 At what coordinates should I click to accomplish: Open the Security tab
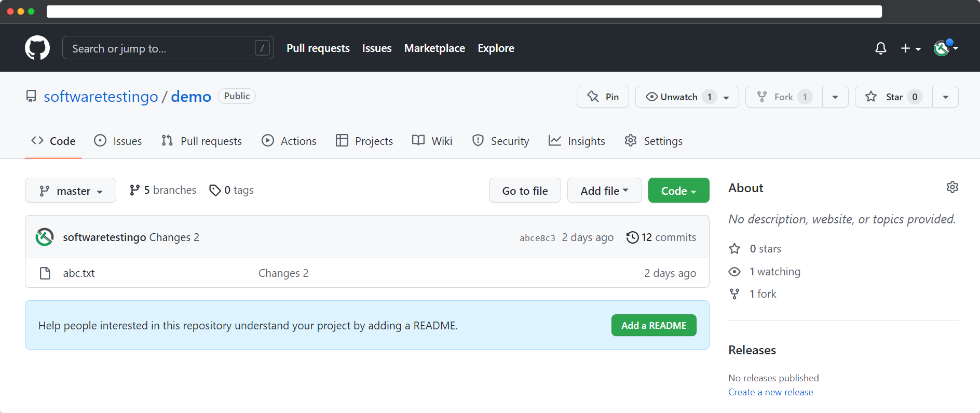(500, 141)
